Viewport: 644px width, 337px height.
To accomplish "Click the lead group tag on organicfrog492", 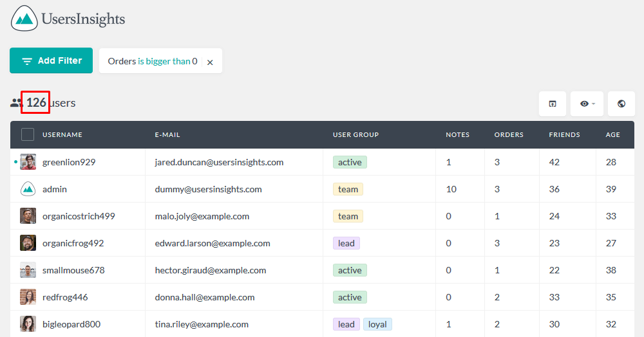I will [x=346, y=243].
